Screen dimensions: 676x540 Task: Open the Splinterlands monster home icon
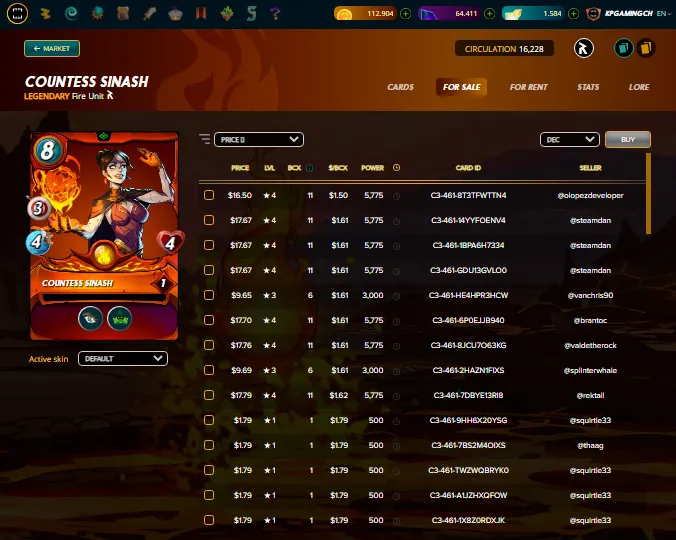pyautogui.click(x=17, y=13)
